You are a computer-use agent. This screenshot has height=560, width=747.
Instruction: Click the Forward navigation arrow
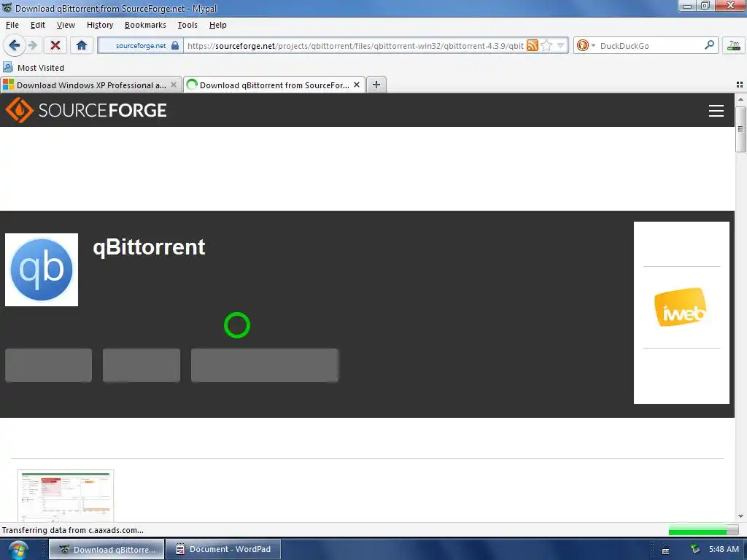click(x=32, y=46)
